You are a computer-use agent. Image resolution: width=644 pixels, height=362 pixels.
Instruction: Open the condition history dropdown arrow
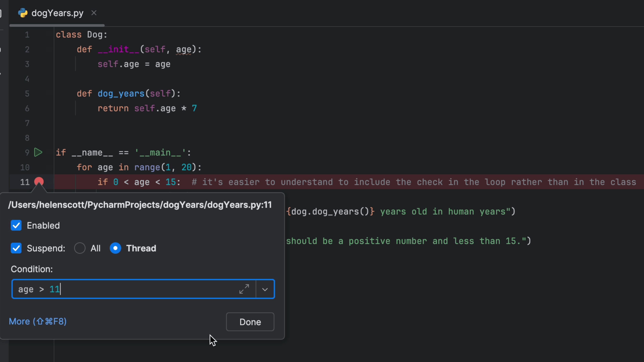[265, 289]
